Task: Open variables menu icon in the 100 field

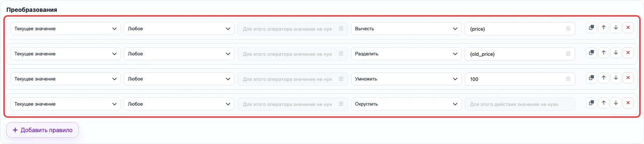Action: click(568, 79)
